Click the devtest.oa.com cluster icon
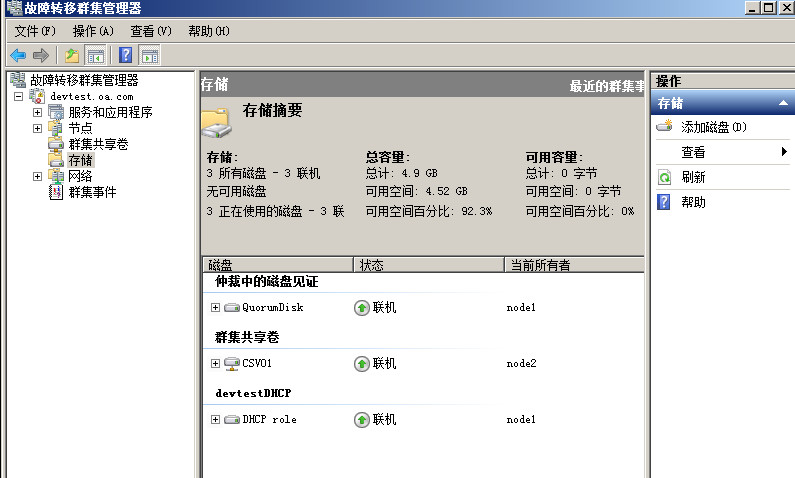Image resolution: width=795 pixels, height=478 pixels. 37,96
